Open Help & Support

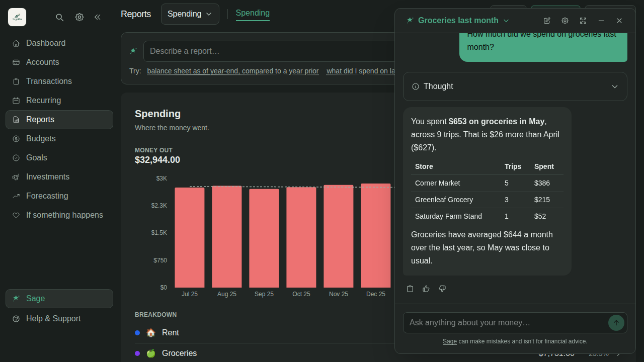point(59,319)
